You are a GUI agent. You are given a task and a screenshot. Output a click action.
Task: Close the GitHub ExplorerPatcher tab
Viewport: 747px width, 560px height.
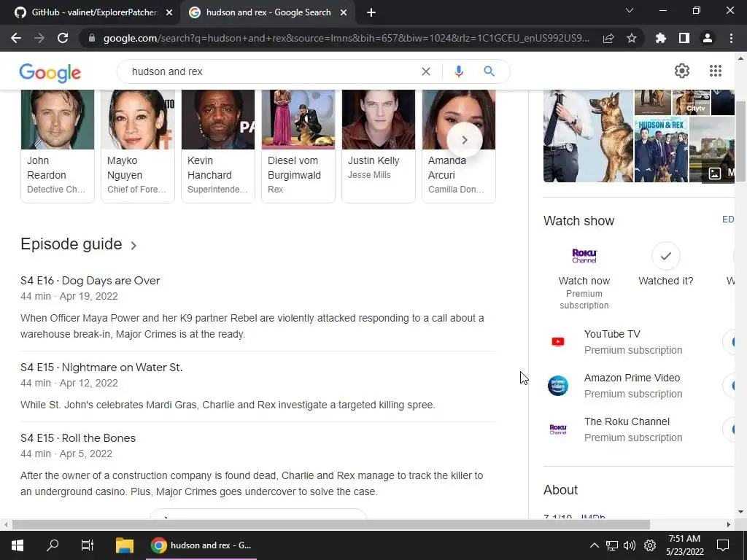[169, 12]
